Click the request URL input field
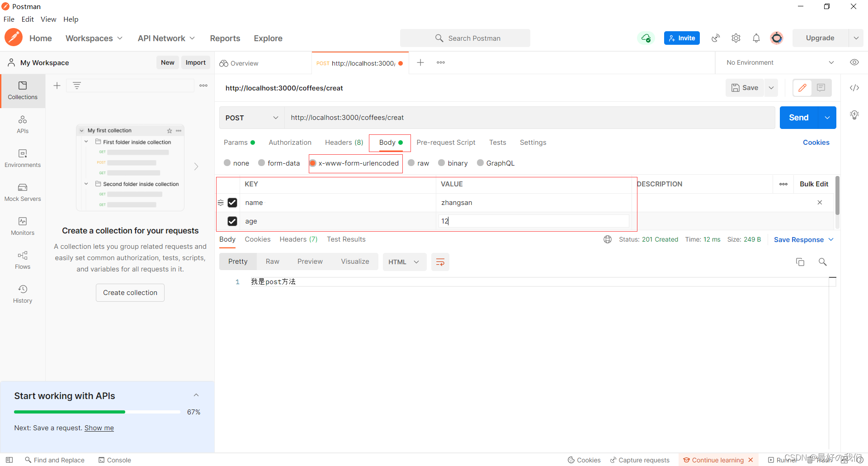Screen dimensions: 868x466 click(x=529, y=118)
